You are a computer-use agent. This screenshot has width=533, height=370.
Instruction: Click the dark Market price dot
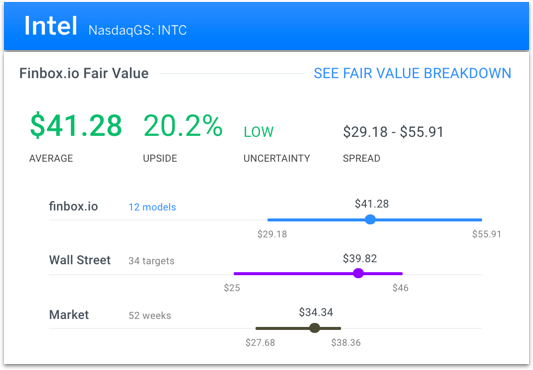click(315, 328)
